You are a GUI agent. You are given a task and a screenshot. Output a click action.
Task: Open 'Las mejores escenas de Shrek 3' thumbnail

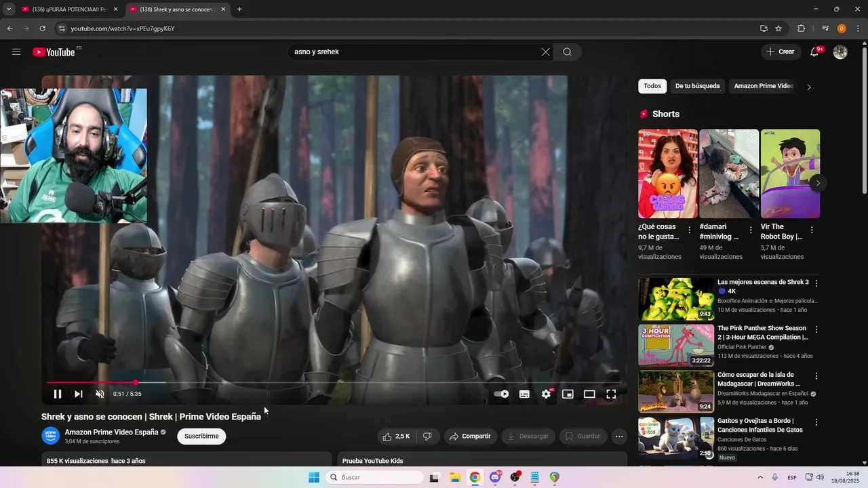pos(676,299)
